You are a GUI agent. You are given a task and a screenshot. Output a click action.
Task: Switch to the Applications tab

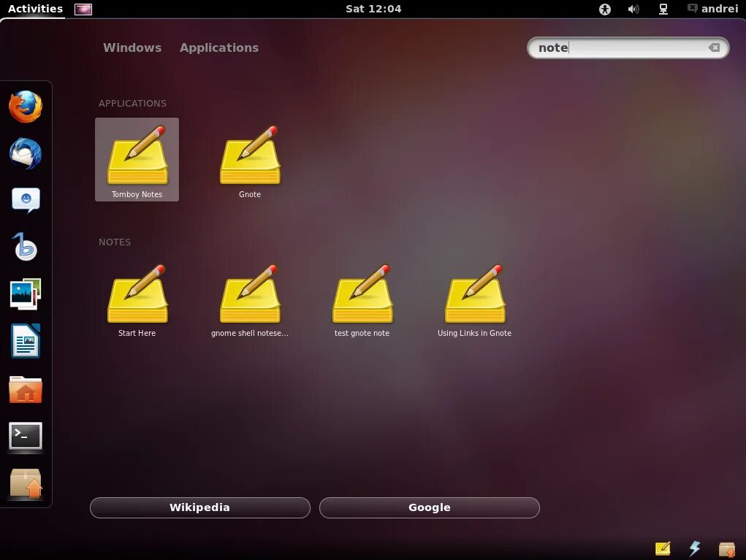pyautogui.click(x=218, y=47)
